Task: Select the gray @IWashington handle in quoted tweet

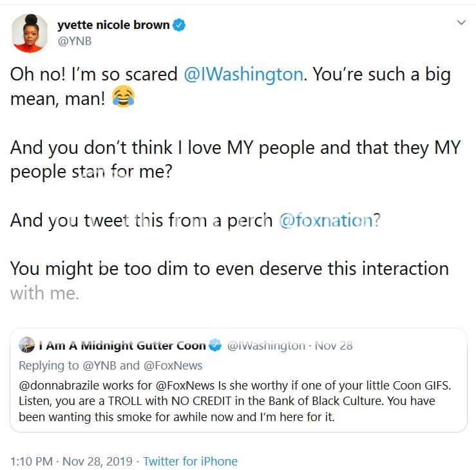Action: click(x=266, y=346)
